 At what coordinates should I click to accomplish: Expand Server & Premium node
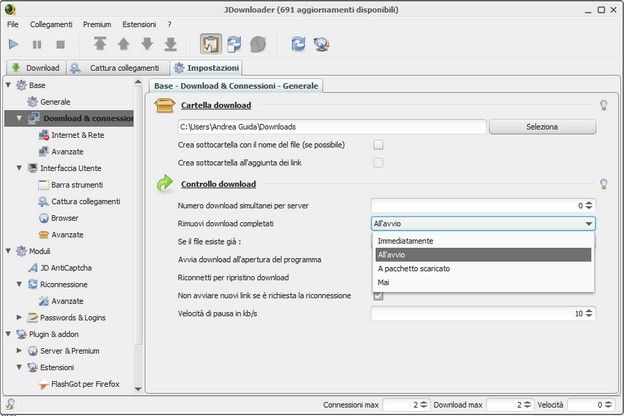pos(19,350)
